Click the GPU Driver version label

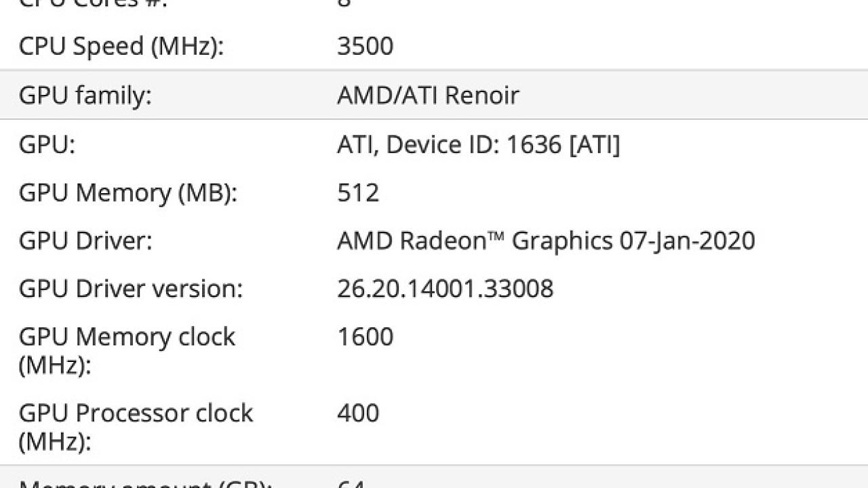(x=130, y=289)
